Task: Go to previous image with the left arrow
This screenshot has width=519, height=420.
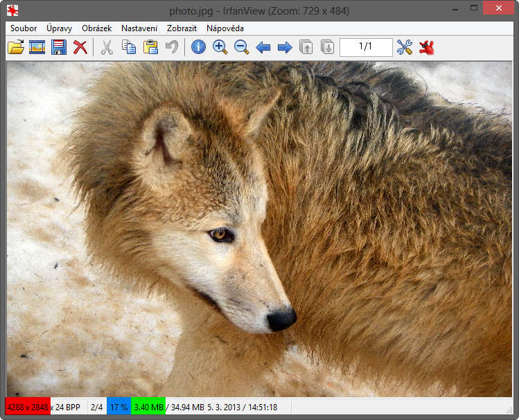Action: click(263, 47)
